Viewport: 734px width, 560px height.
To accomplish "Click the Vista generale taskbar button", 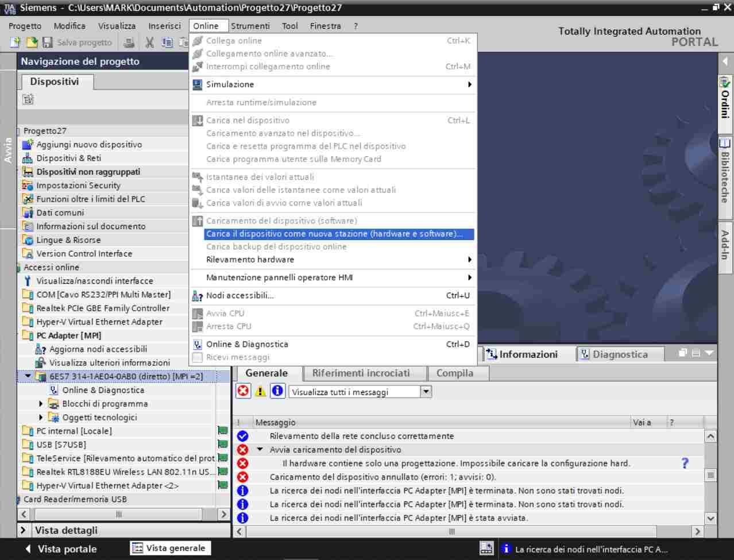I will tap(169, 548).
